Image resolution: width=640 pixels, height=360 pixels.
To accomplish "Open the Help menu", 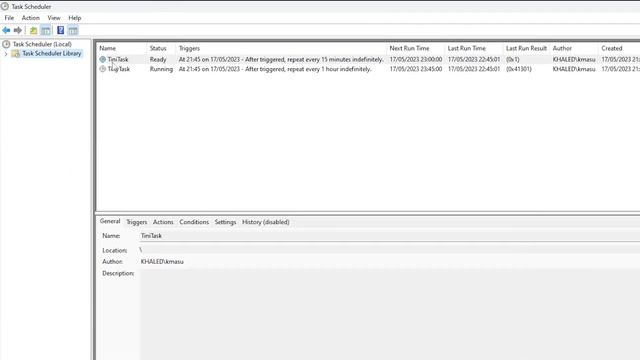I will tap(75, 18).
